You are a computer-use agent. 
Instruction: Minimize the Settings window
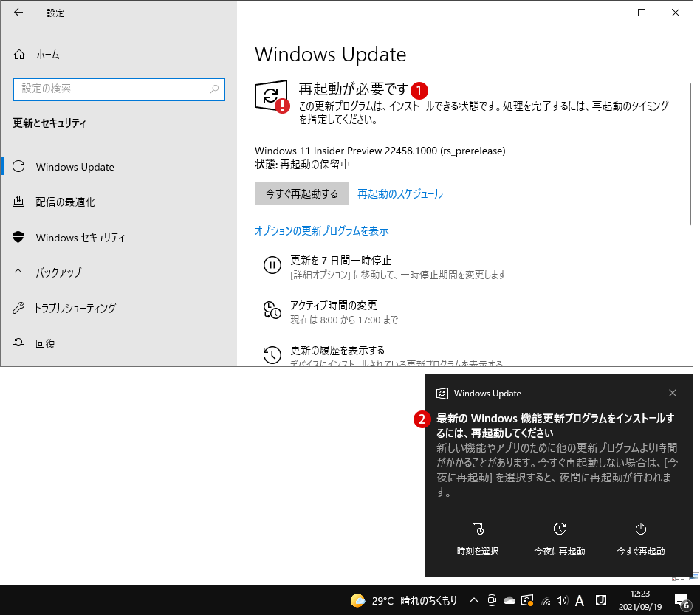click(x=608, y=13)
